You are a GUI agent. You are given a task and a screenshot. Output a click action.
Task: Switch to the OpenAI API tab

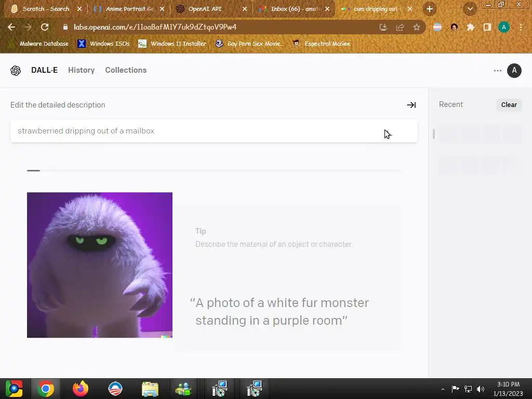(205, 9)
